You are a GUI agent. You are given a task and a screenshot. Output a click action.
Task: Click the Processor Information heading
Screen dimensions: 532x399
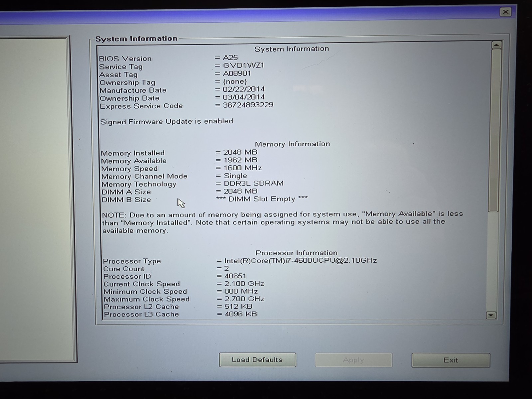[x=296, y=253]
